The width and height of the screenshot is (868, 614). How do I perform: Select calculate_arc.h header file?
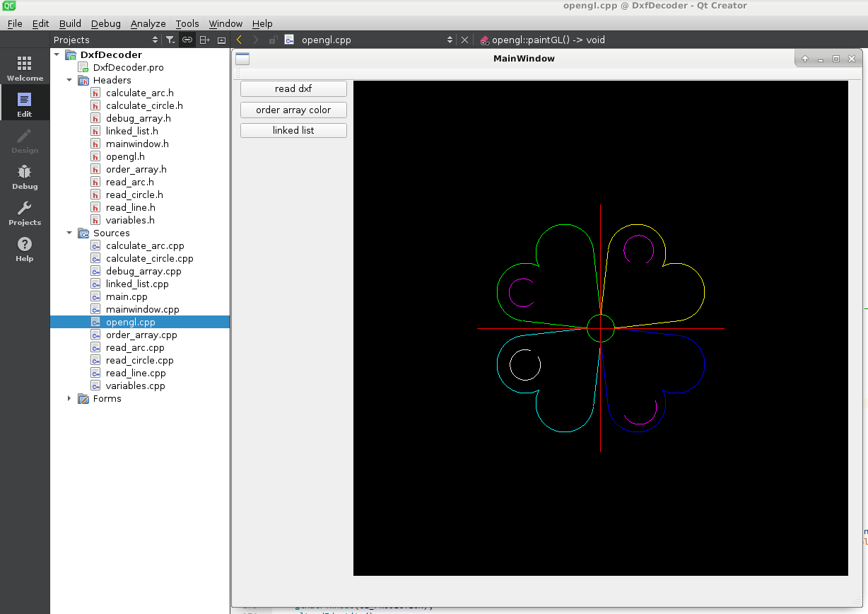(139, 93)
